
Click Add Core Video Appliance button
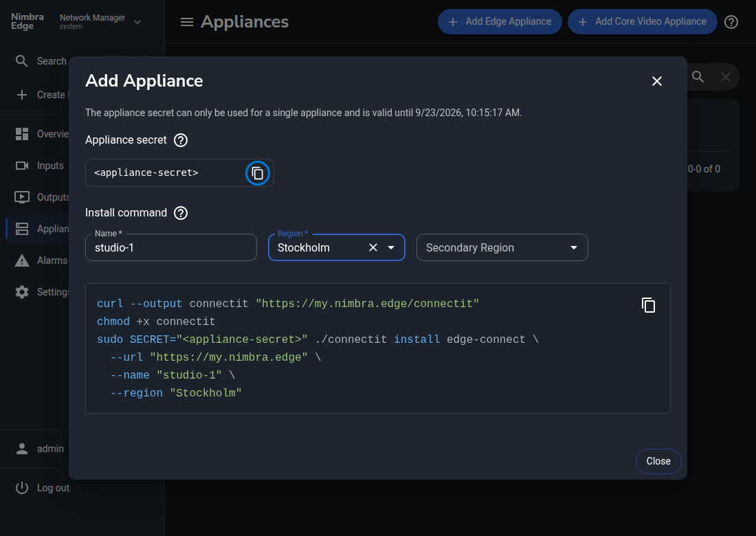click(x=642, y=22)
